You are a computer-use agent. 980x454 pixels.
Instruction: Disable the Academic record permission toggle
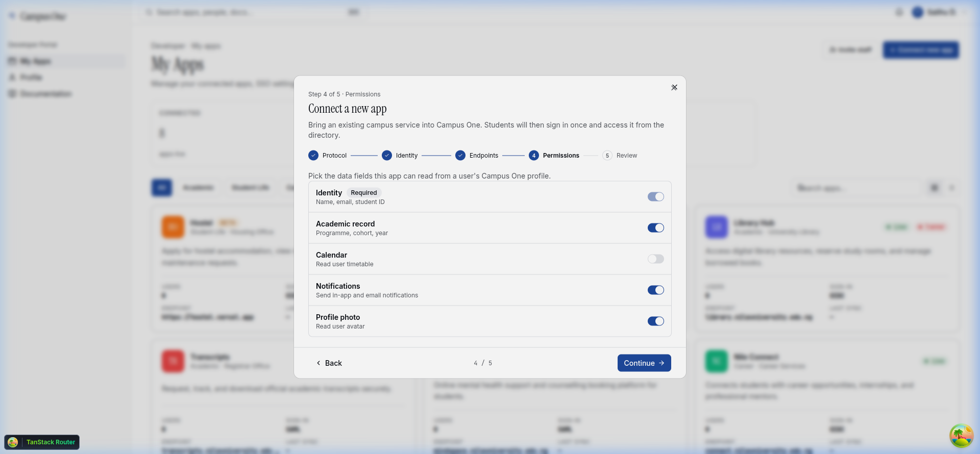pyautogui.click(x=656, y=228)
